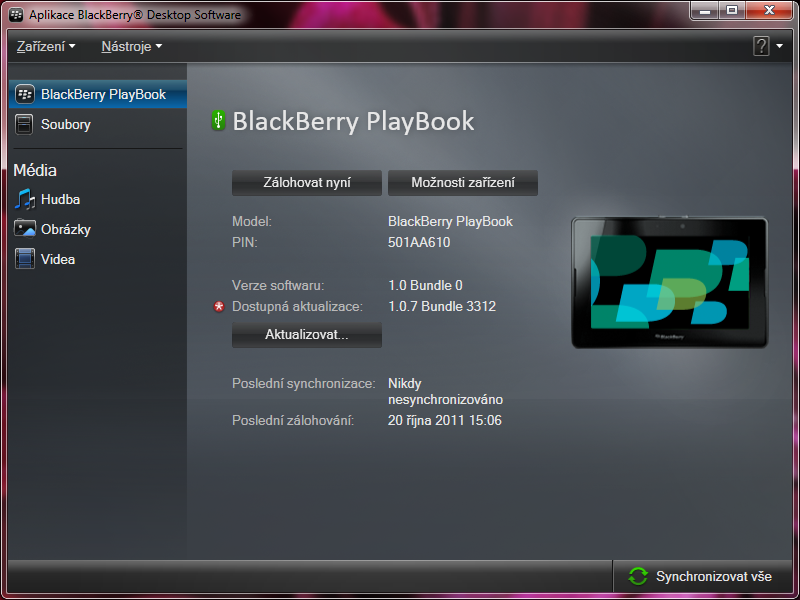Click the Nikdy nesynchronizováno text
Image resolution: width=800 pixels, height=600 pixels.
[x=445, y=391]
